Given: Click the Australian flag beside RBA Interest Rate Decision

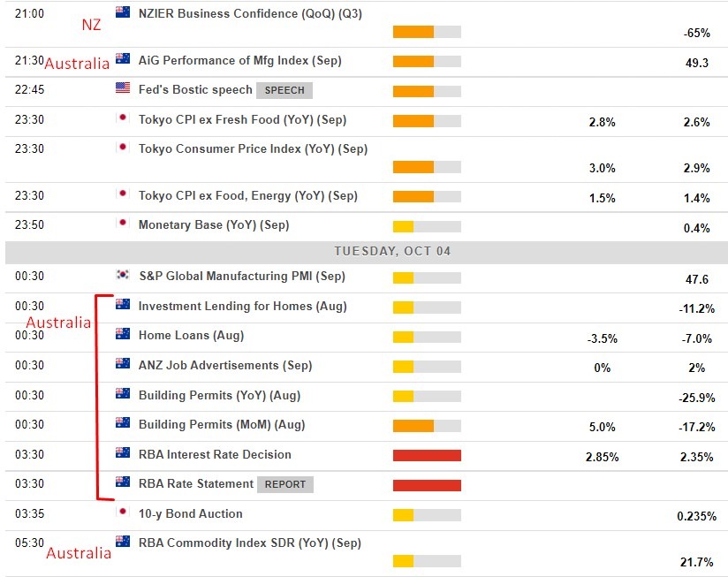Looking at the screenshot, I should [122, 454].
